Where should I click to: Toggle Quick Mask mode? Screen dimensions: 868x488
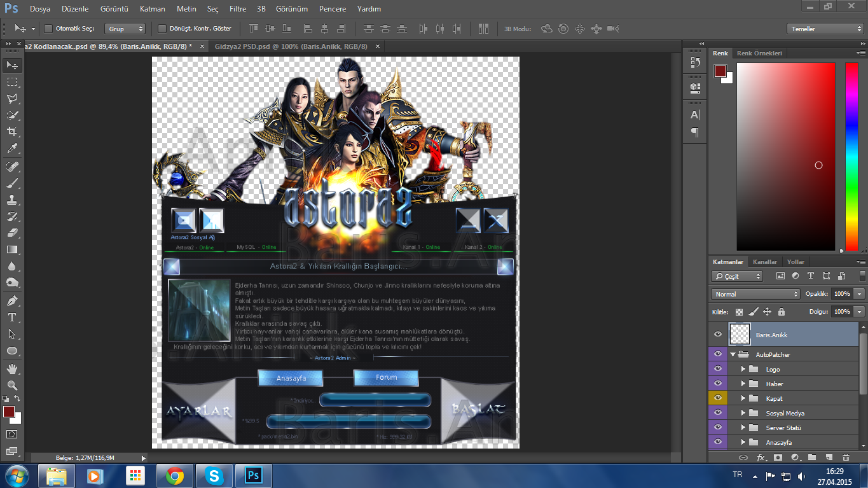point(12,435)
